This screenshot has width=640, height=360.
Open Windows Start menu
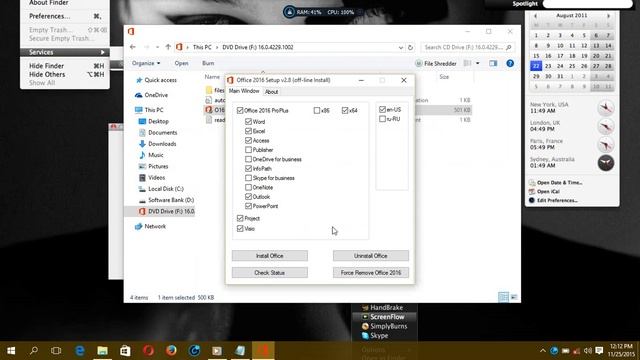point(11,351)
